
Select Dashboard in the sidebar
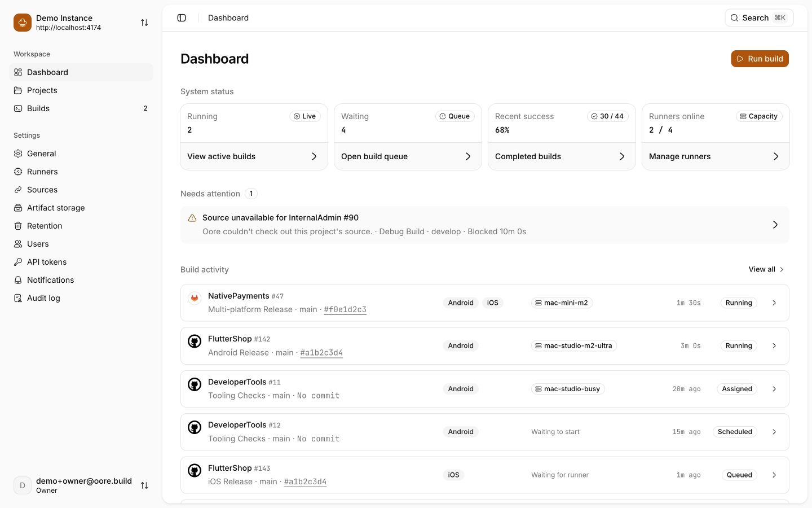81,72
